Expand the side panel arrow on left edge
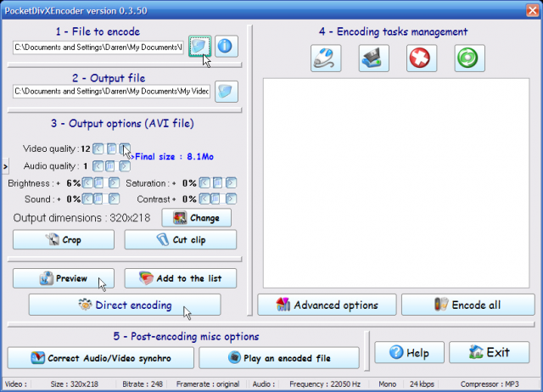 pos(5,166)
